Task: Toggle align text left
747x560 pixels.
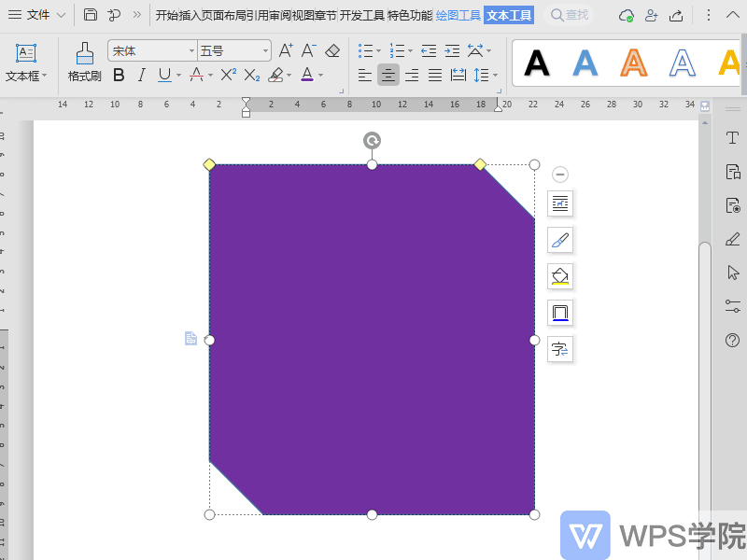Action: 365,76
